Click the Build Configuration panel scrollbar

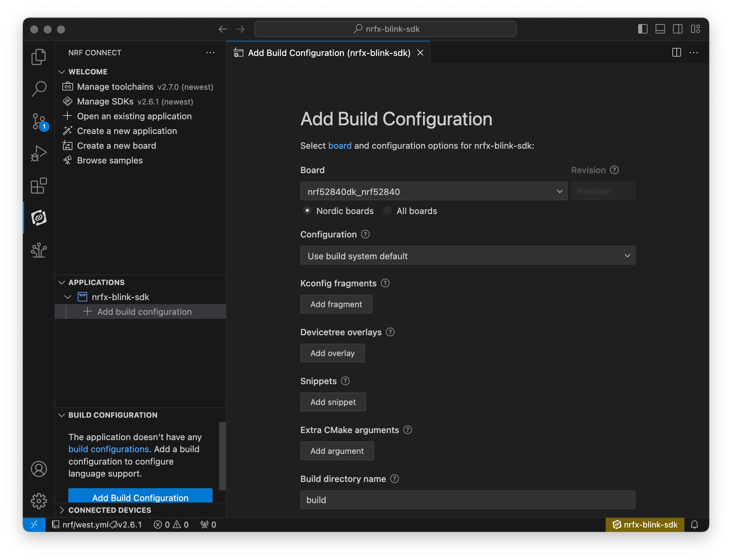[222, 456]
